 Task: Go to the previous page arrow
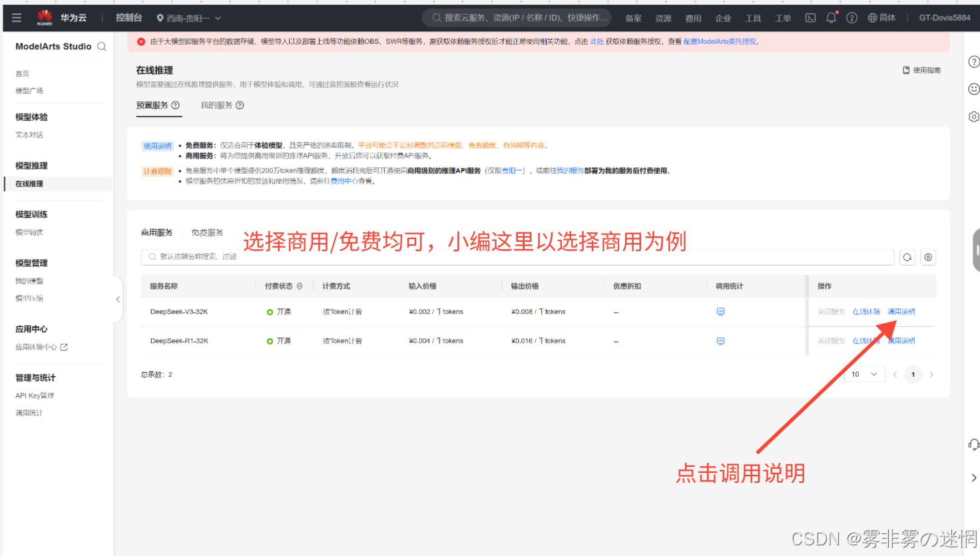tap(895, 374)
